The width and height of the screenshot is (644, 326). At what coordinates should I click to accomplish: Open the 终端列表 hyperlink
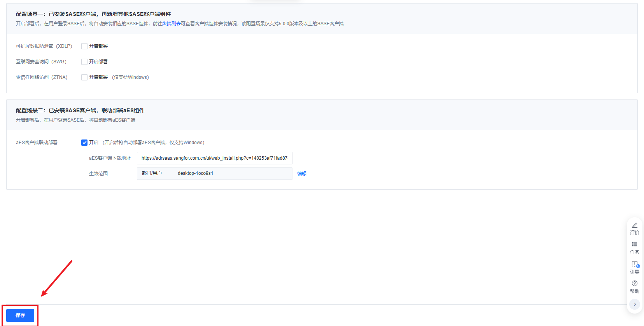pyautogui.click(x=171, y=24)
